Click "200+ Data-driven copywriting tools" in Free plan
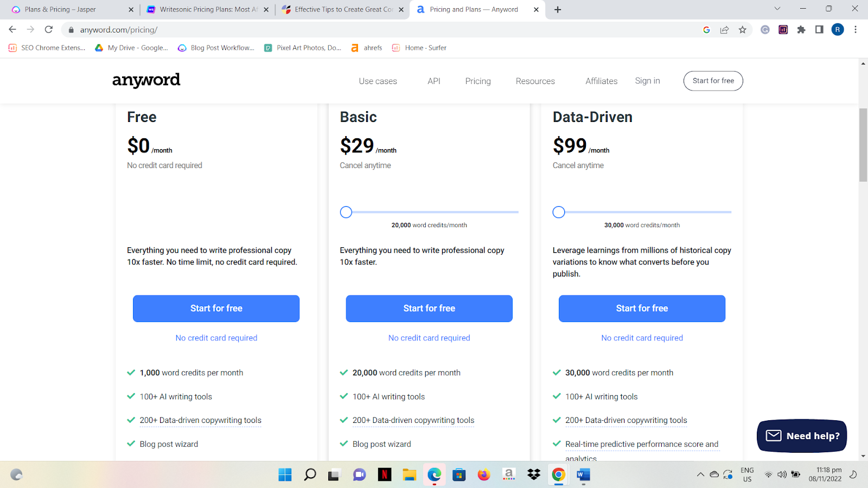The image size is (868, 488). tap(200, 420)
